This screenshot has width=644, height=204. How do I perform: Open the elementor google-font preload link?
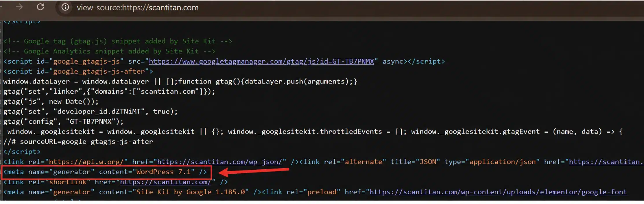coord(498,192)
